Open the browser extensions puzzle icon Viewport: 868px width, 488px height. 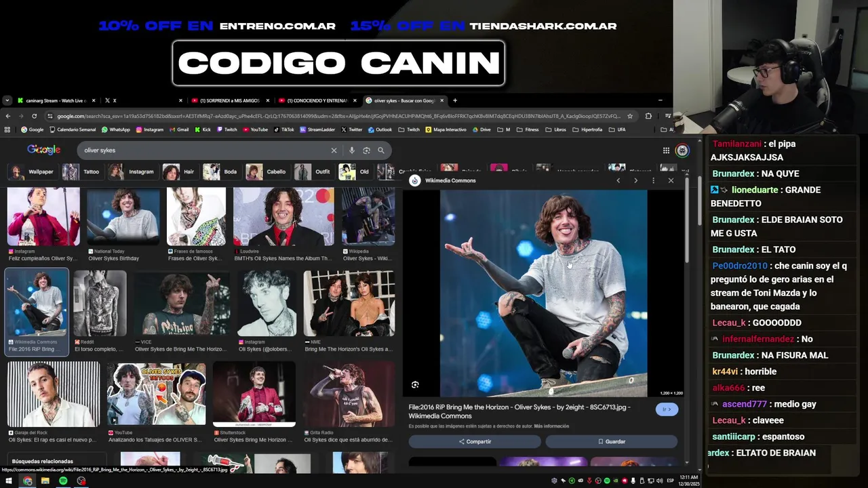[648, 116]
